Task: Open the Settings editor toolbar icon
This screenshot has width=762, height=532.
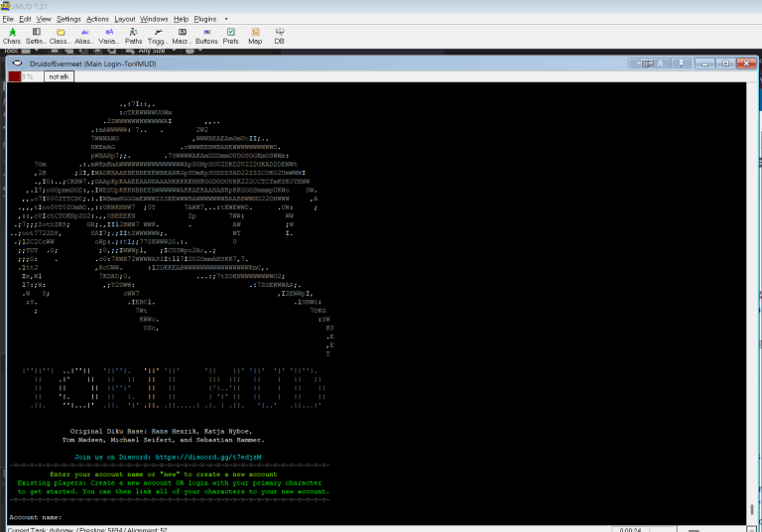Action: (36, 36)
